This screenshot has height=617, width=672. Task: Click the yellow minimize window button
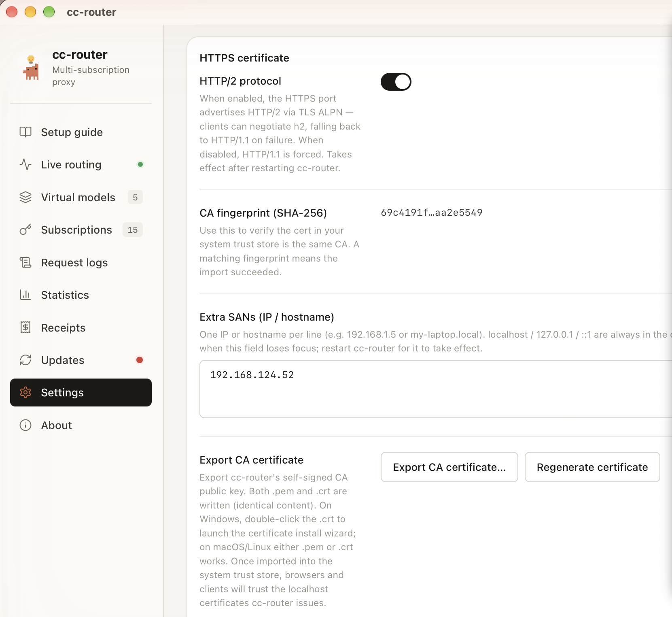pyautogui.click(x=30, y=12)
